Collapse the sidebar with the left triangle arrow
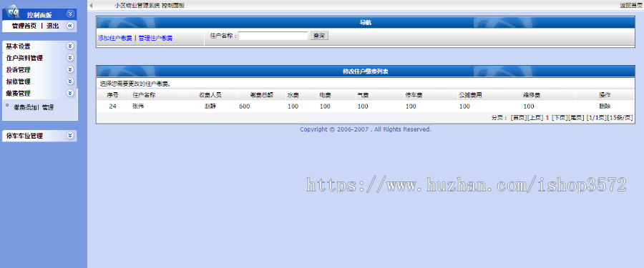644x268 pixels. click(91, 5)
